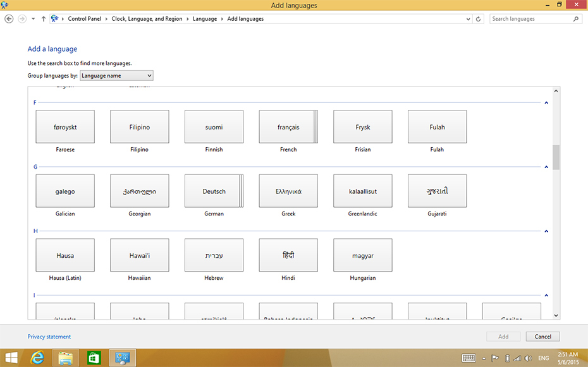Open the Privacy statement link
The image size is (588, 367).
pyautogui.click(x=49, y=337)
